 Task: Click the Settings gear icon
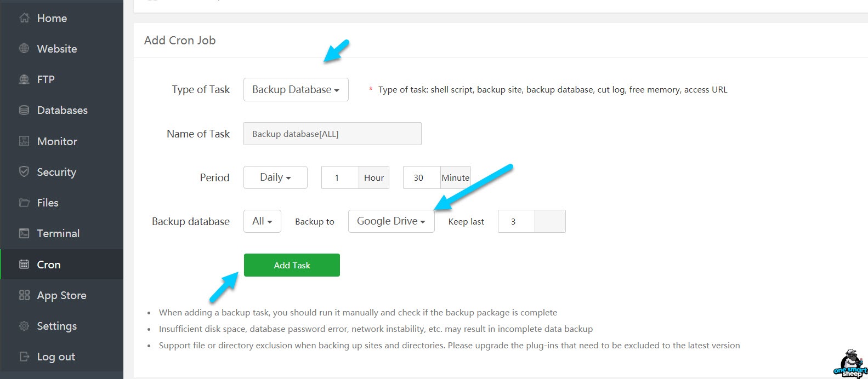[x=24, y=326]
